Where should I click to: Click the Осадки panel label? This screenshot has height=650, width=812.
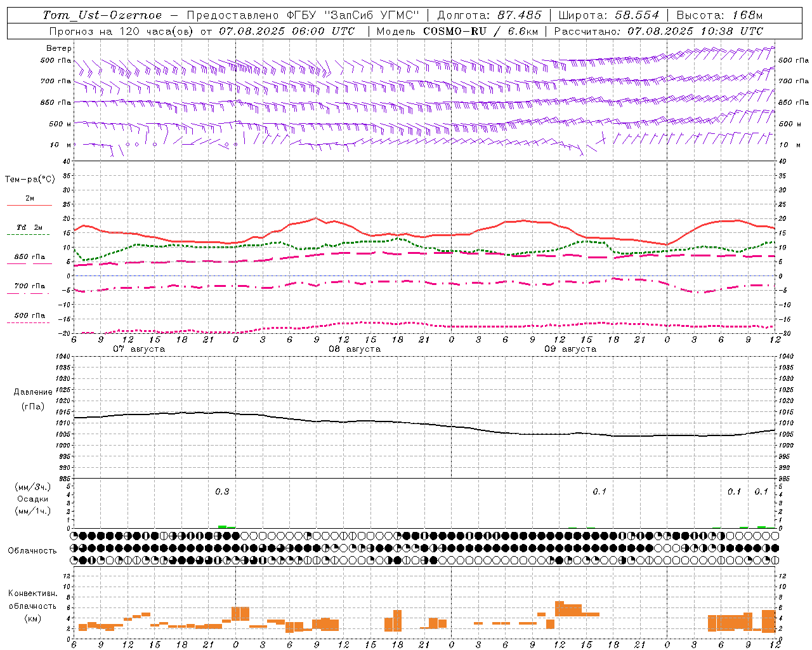(x=33, y=499)
